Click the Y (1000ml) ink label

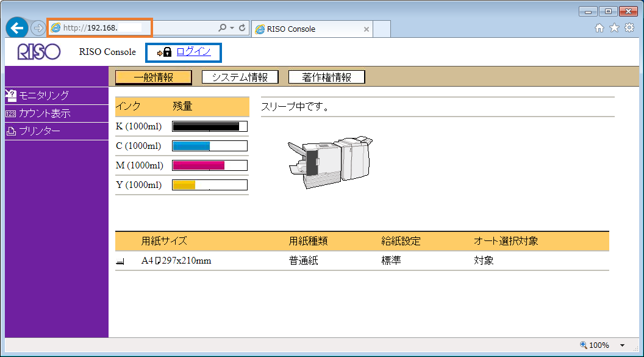(139, 185)
